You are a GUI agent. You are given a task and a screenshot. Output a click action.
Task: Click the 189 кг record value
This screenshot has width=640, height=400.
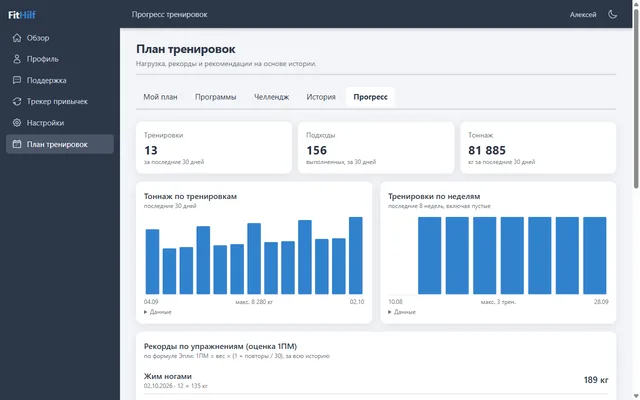[596, 380]
